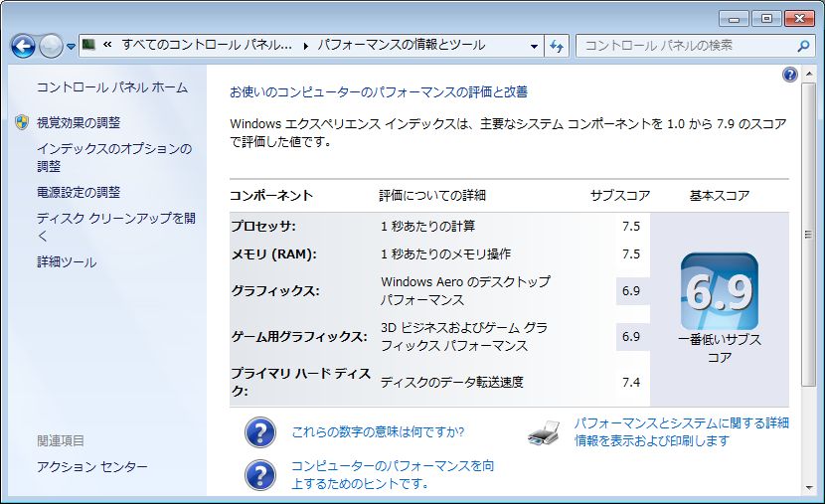Minimize the window
Image resolution: width=825 pixels, height=504 pixels.
[x=734, y=19]
